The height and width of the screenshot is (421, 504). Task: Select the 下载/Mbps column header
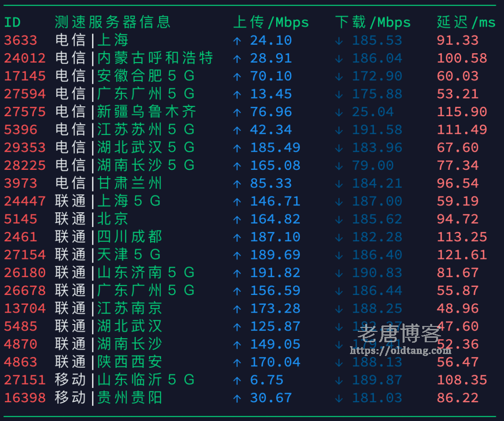[373, 22]
